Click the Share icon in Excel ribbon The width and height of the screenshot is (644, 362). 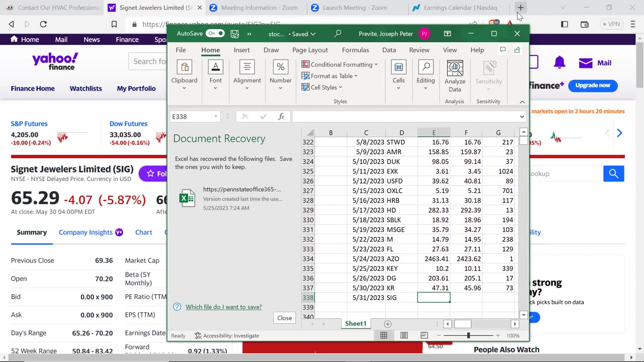517,50
